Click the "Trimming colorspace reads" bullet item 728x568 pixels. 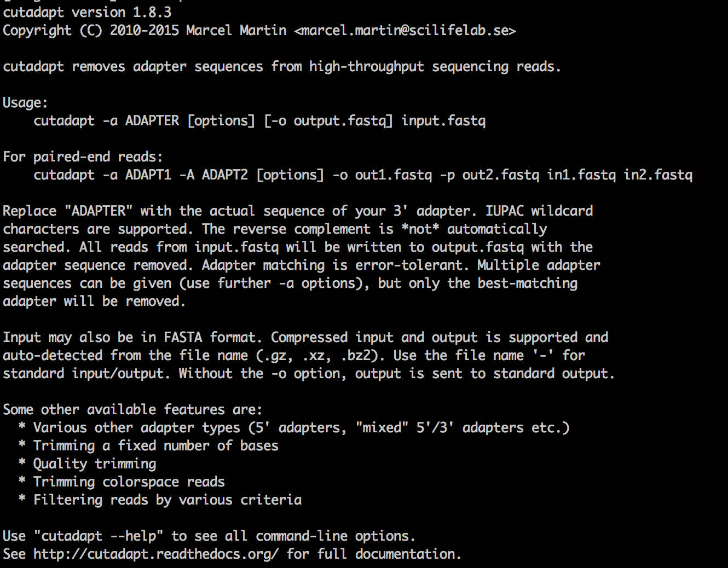coord(129,482)
